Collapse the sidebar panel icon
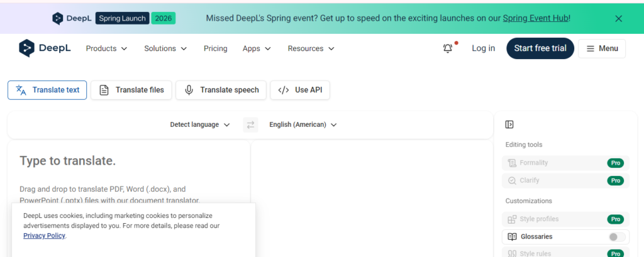This screenshot has height=257, width=644. (x=509, y=124)
